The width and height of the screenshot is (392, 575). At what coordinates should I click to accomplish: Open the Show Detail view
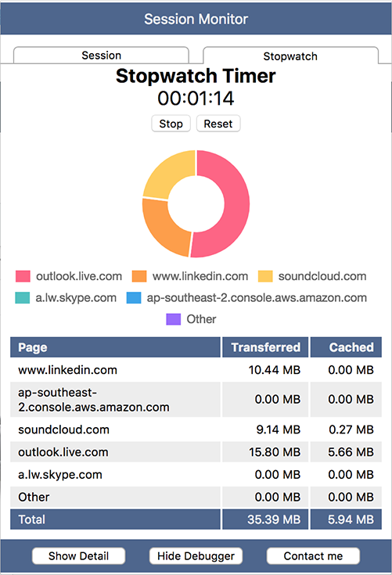78,556
